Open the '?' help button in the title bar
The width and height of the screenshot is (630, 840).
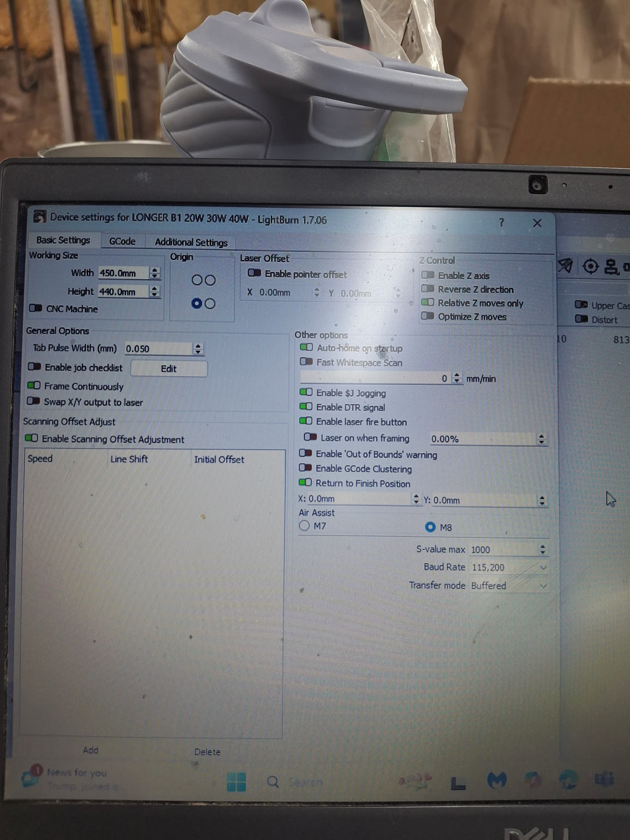click(x=501, y=222)
